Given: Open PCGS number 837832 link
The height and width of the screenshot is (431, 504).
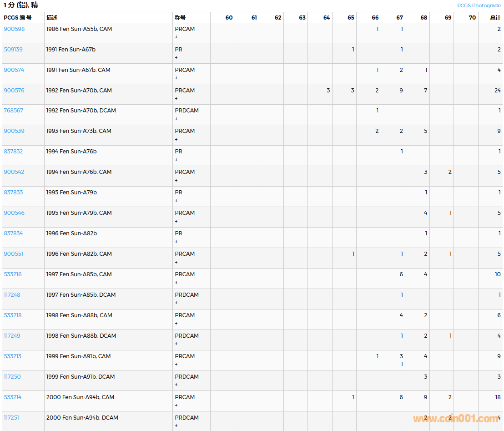Looking at the screenshot, I should (x=13, y=152).
